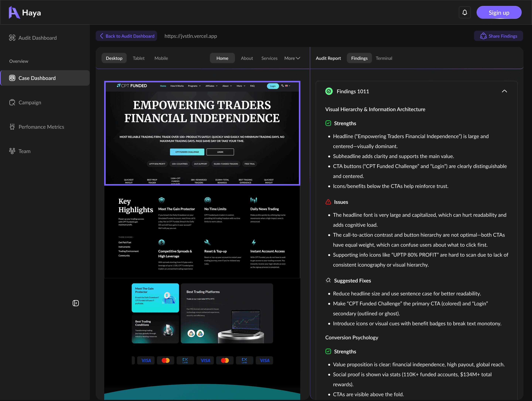Switch preview to Mobile view
This screenshot has width=532, height=401.
tap(161, 58)
